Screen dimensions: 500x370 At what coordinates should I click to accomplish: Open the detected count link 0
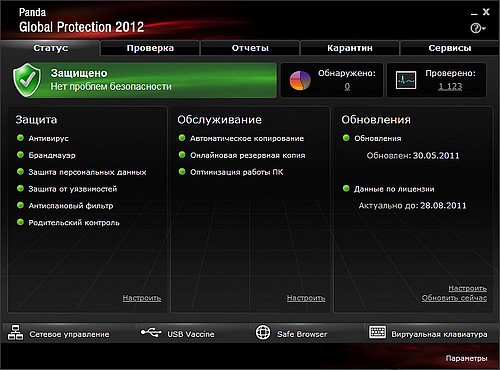click(347, 87)
